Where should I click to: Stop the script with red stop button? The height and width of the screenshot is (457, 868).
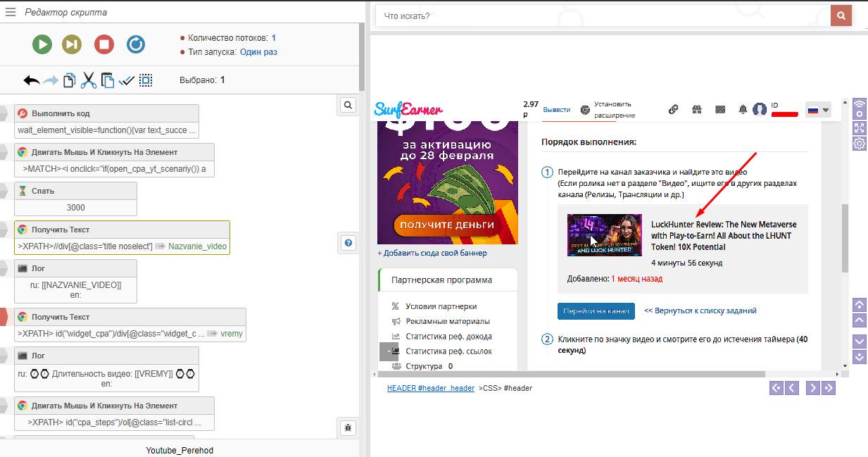coord(104,44)
